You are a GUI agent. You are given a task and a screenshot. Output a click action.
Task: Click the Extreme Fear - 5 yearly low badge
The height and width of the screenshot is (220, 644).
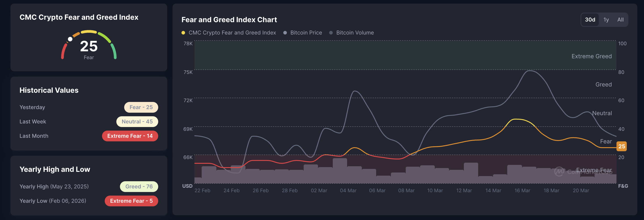tap(131, 201)
